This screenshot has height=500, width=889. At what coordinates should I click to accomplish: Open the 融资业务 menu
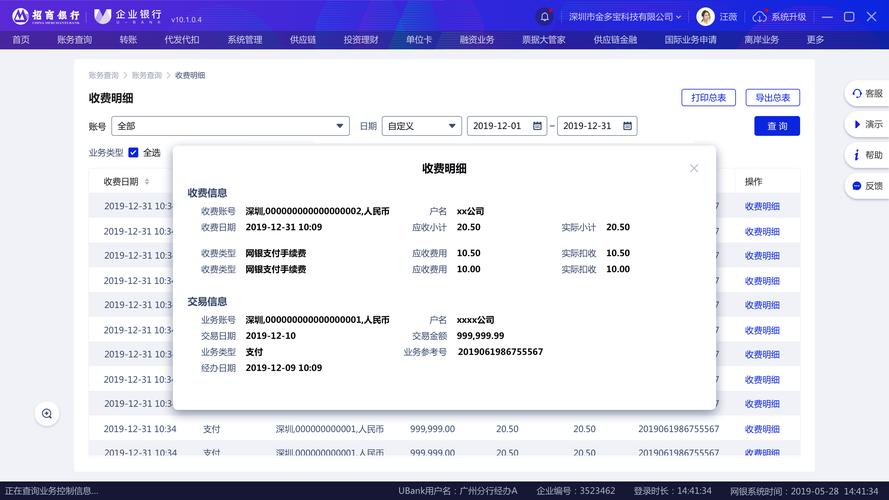pyautogui.click(x=477, y=40)
